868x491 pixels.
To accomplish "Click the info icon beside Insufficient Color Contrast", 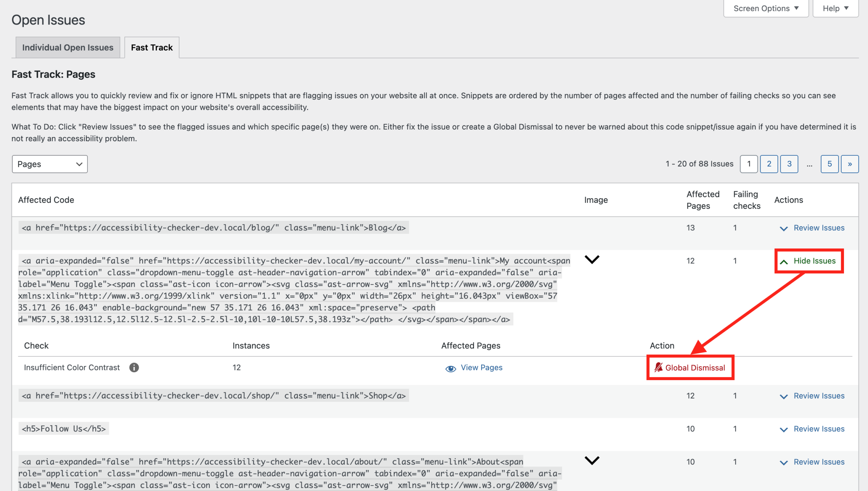I will click(x=134, y=367).
